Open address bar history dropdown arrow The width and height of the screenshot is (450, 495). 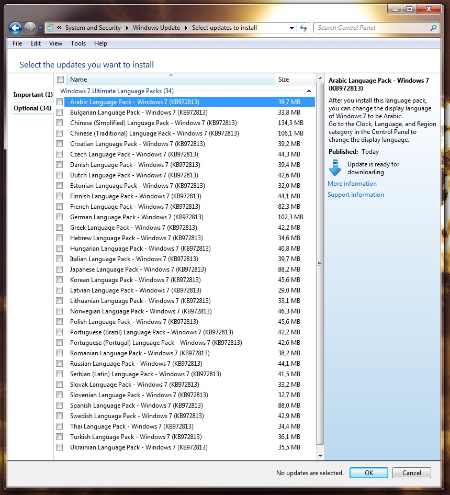coord(292,28)
